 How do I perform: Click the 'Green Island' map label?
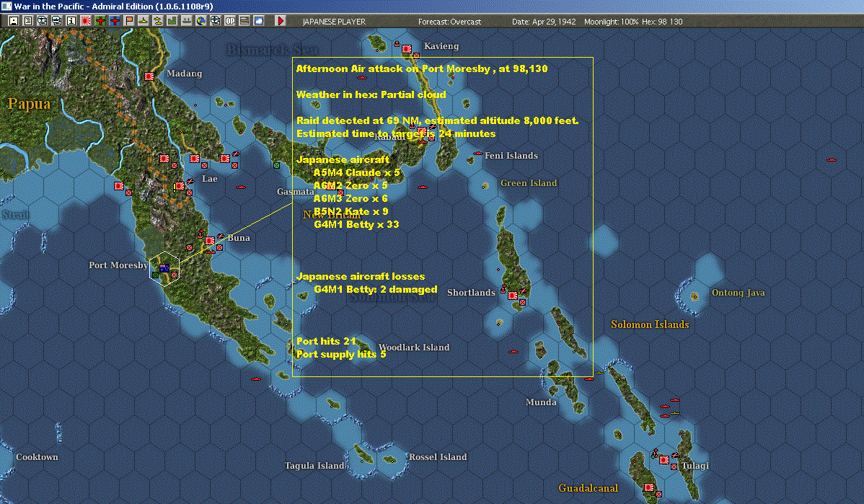(529, 183)
